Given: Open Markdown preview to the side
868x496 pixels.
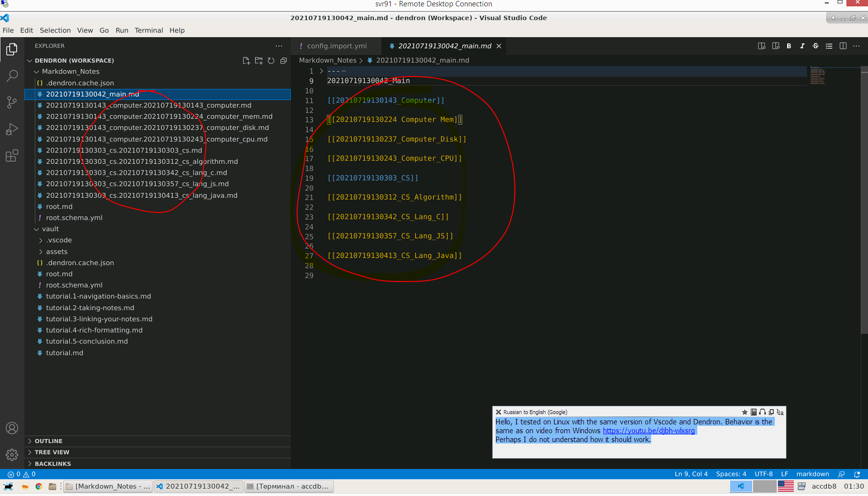Looking at the screenshot, I should 776,46.
